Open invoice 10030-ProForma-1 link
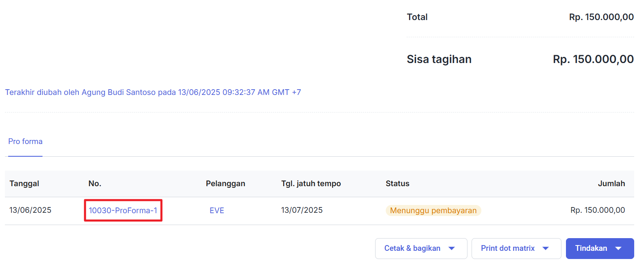The image size is (644, 268). click(123, 211)
